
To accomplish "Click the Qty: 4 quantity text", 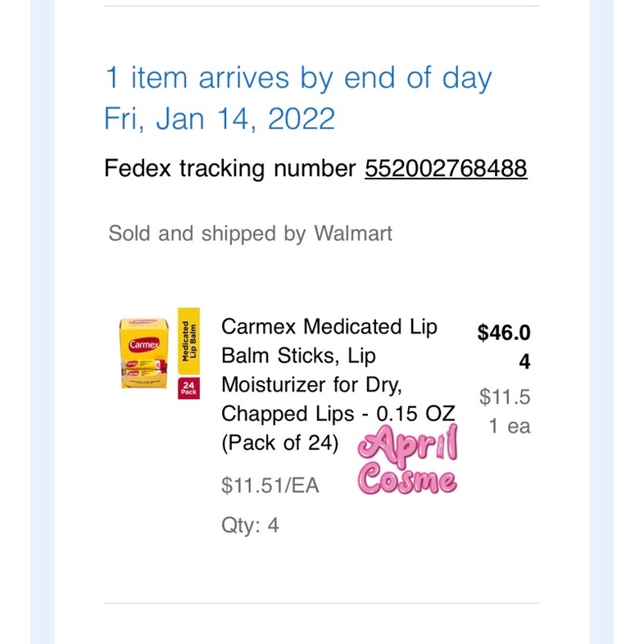I will point(250,525).
